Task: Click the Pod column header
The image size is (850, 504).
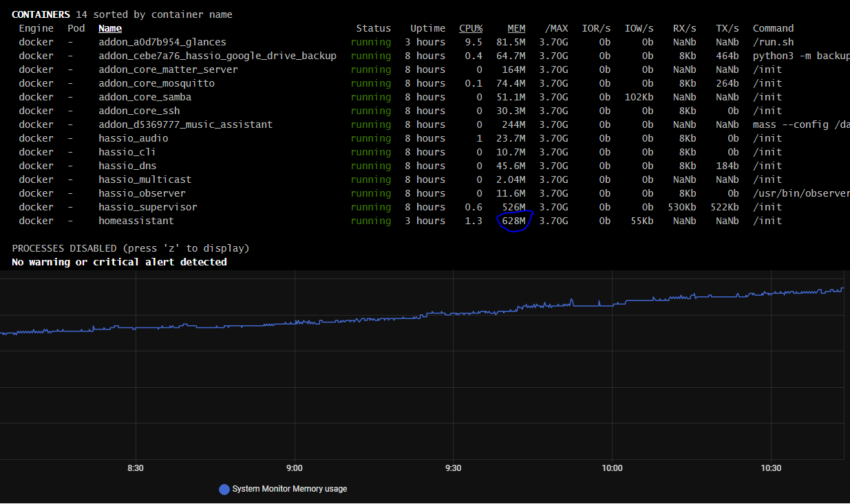Action: (x=76, y=28)
